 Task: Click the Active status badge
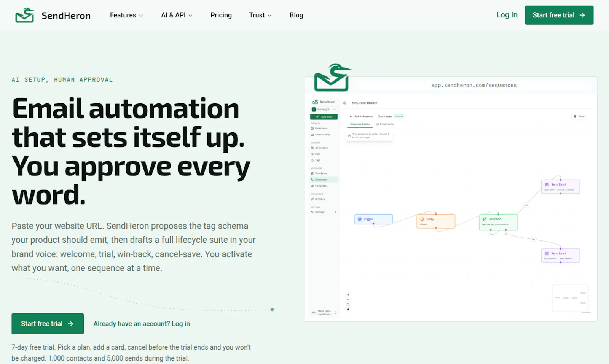coord(399,116)
